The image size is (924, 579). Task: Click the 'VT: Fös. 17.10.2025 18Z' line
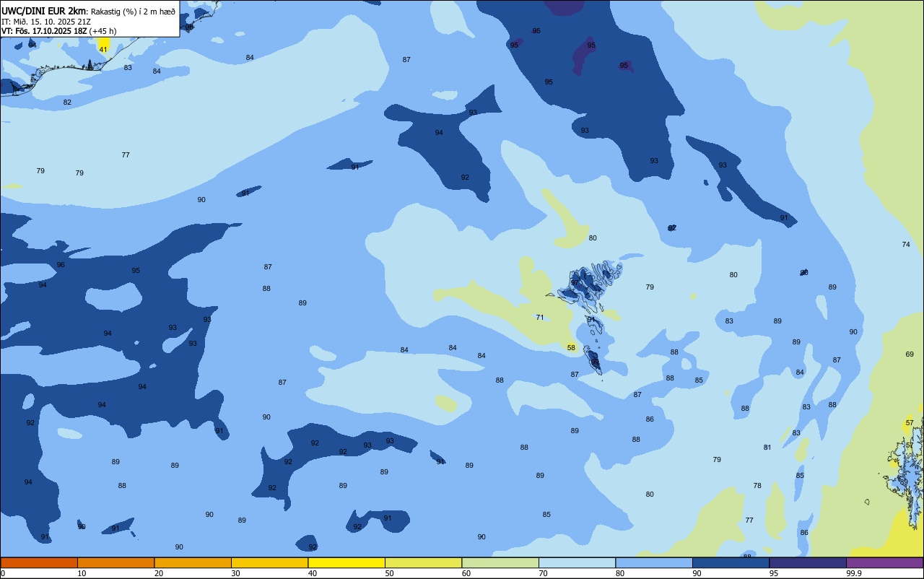click(44, 31)
